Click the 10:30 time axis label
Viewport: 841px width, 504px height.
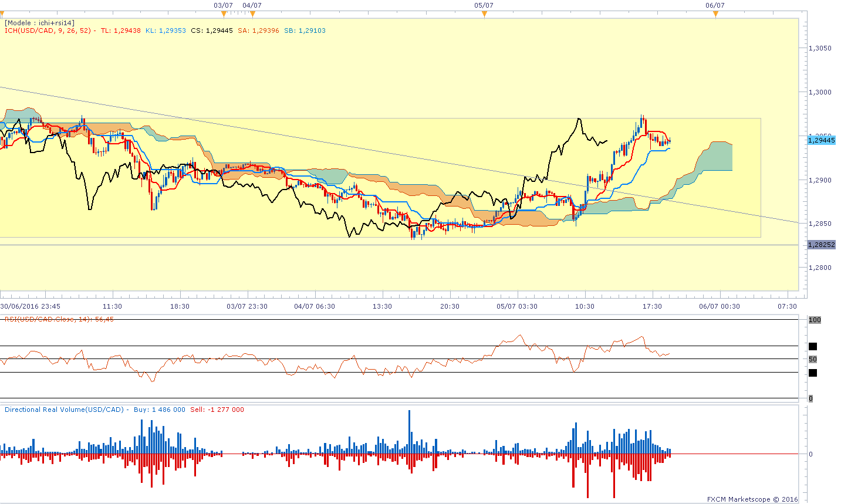pos(585,306)
